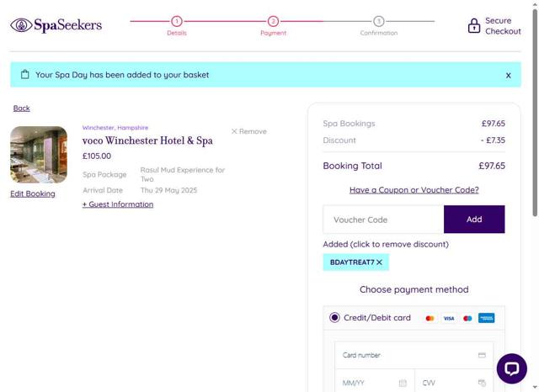This screenshot has height=392, width=539.
Task: Click the American Express logo icon
Action: click(487, 318)
